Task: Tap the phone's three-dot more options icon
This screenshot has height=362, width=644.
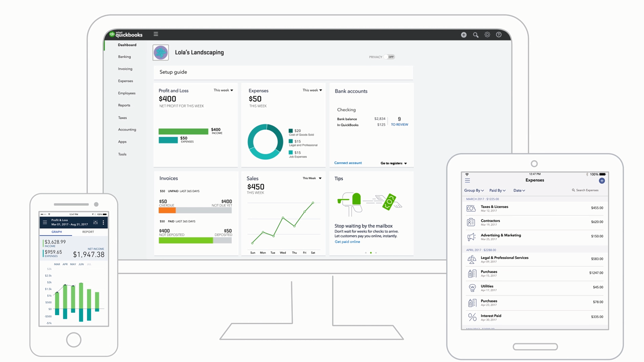Action: (x=103, y=222)
